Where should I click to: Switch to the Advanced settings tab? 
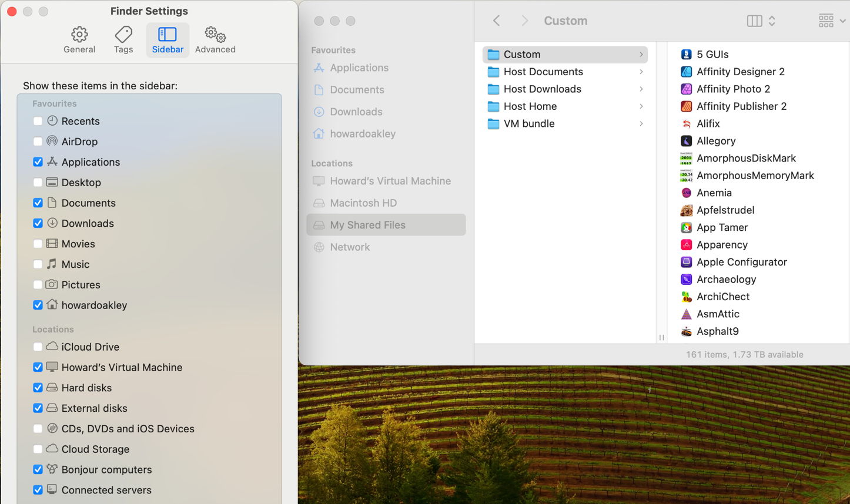(215, 39)
